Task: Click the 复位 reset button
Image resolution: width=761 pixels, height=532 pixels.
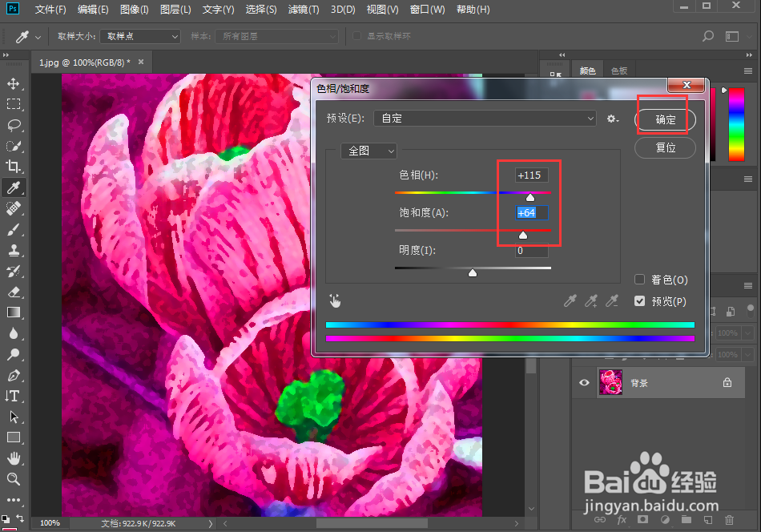Action: [x=666, y=147]
